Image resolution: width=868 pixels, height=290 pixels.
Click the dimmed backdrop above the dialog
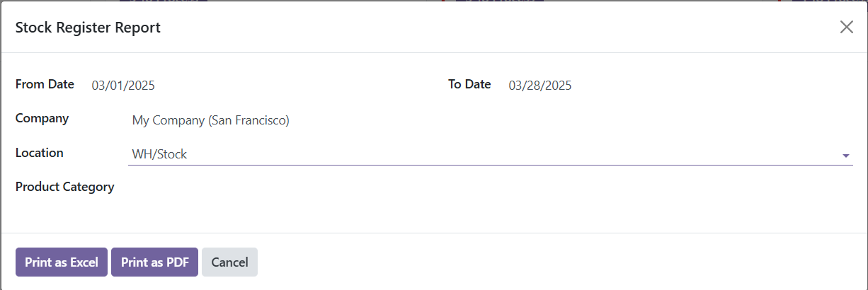[319, 0]
